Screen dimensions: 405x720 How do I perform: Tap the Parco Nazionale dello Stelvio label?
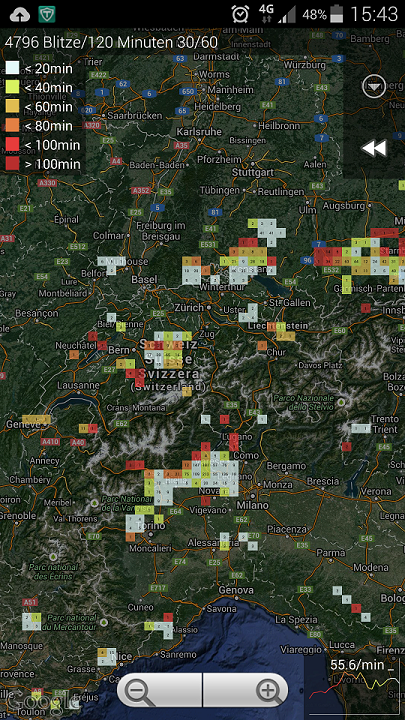[304, 403]
